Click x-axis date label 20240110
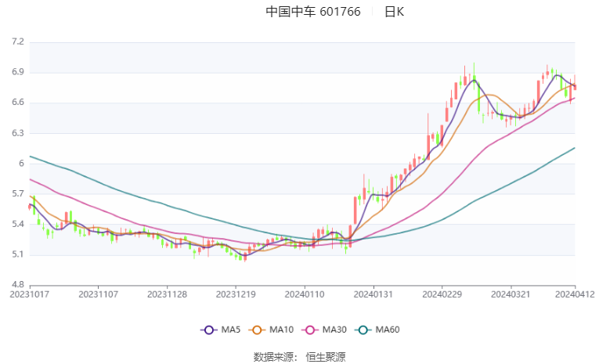 point(305,294)
